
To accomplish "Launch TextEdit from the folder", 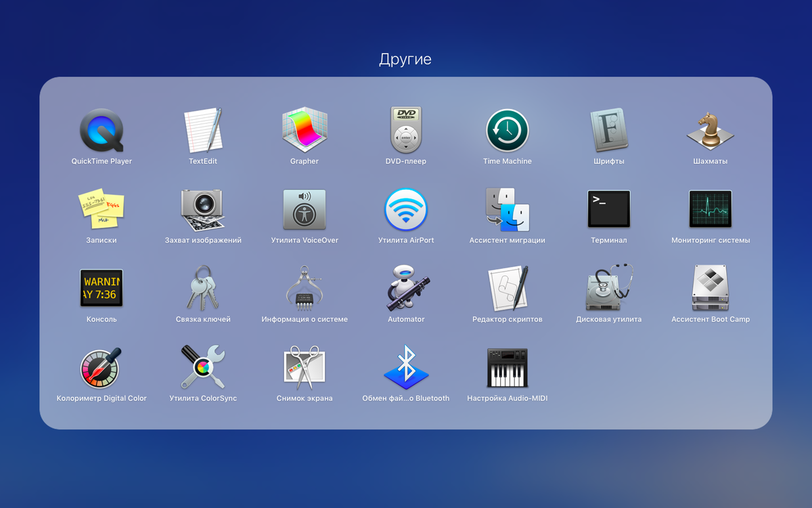I will click(x=203, y=130).
